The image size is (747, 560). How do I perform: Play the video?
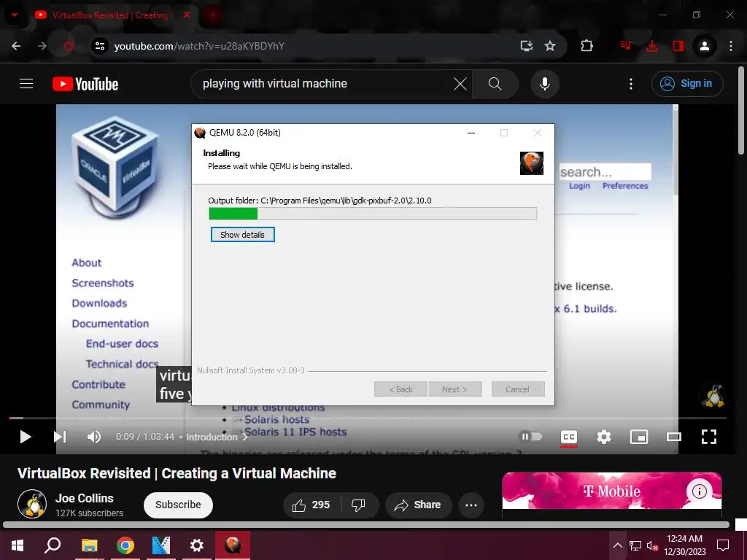tap(26, 437)
